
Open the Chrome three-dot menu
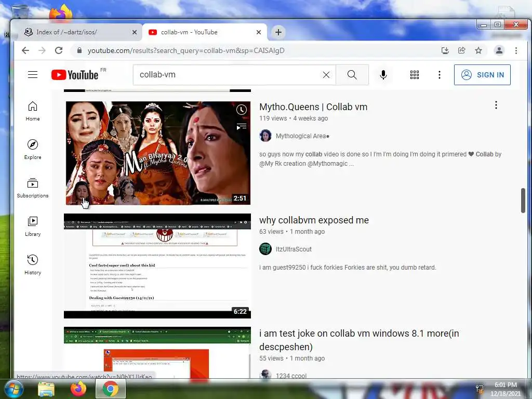[x=516, y=50]
